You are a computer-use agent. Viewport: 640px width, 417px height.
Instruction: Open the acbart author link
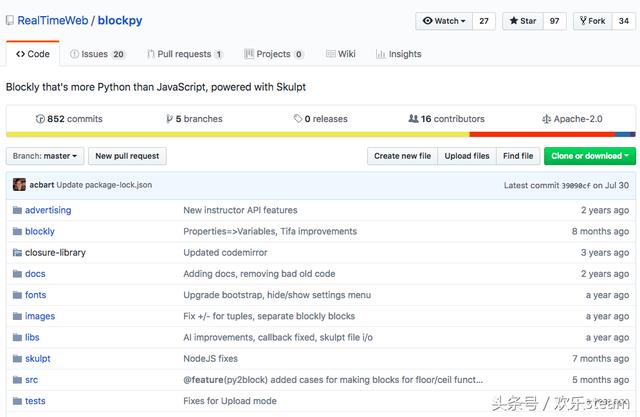coord(42,185)
